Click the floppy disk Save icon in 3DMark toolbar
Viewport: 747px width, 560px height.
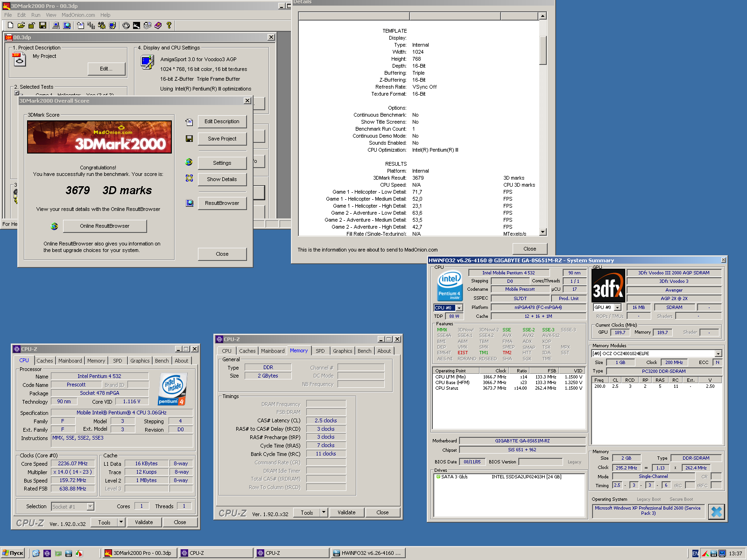(x=42, y=25)
